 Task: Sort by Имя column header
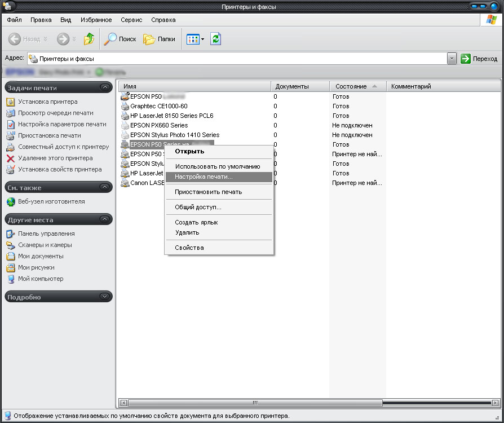[195, 86]
